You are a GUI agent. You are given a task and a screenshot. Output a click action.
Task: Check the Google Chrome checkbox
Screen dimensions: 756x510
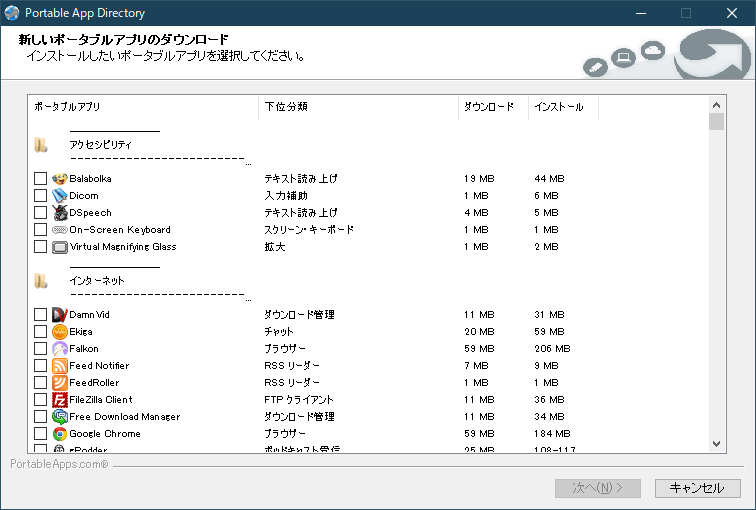40,434
